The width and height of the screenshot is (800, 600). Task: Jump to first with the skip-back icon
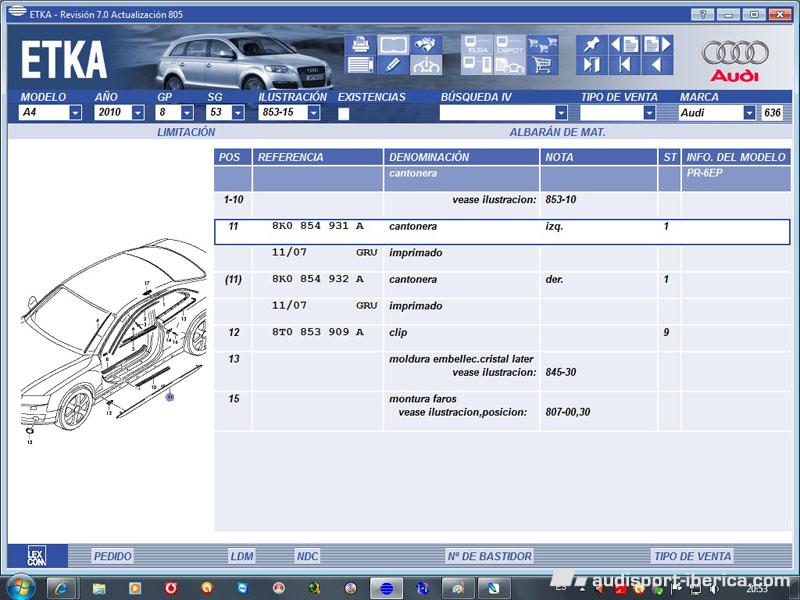click(624, 65)
